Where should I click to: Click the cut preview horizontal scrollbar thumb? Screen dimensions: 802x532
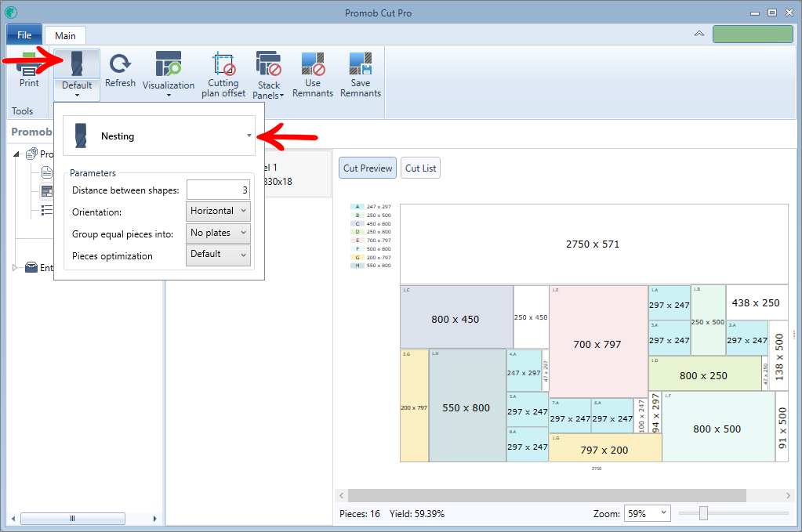tap(546, 495)
